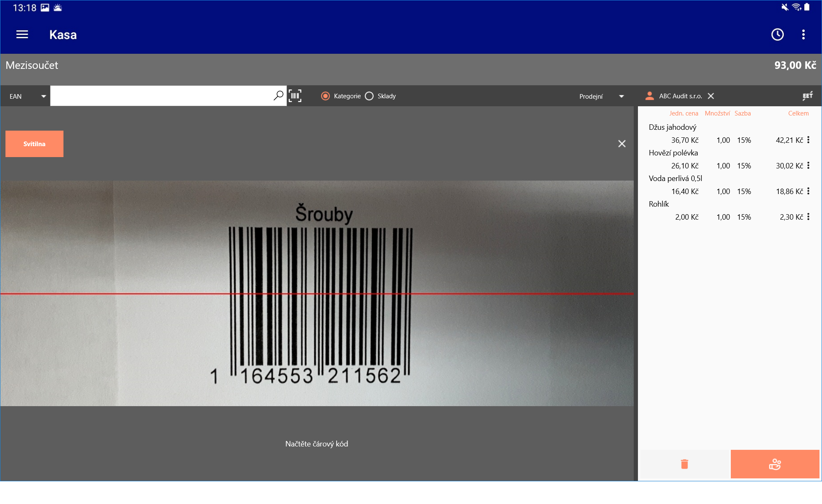This screenshot has height=504, width=822.
Task: Tap the Wi-Fi status icon
Action: [x=796, y=7]
